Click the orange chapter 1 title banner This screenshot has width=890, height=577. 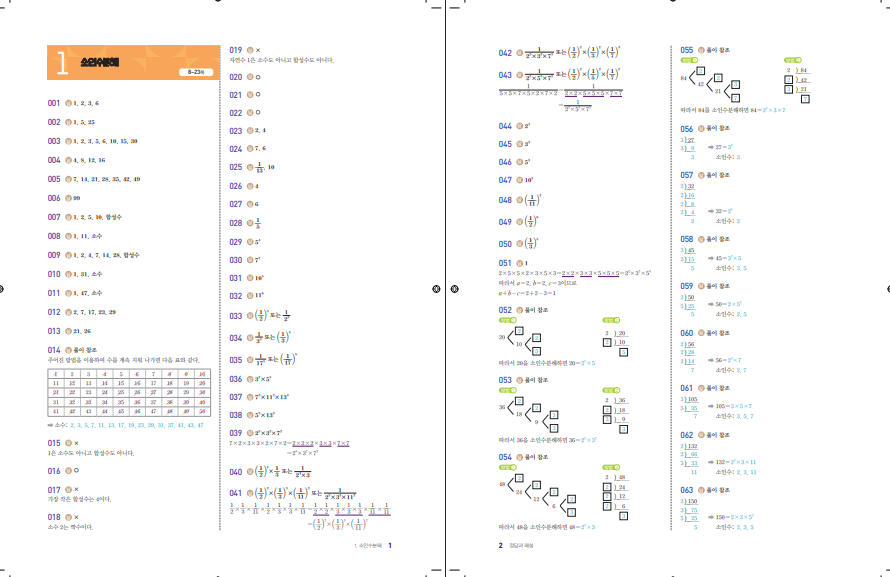click(x=131, y=61)
